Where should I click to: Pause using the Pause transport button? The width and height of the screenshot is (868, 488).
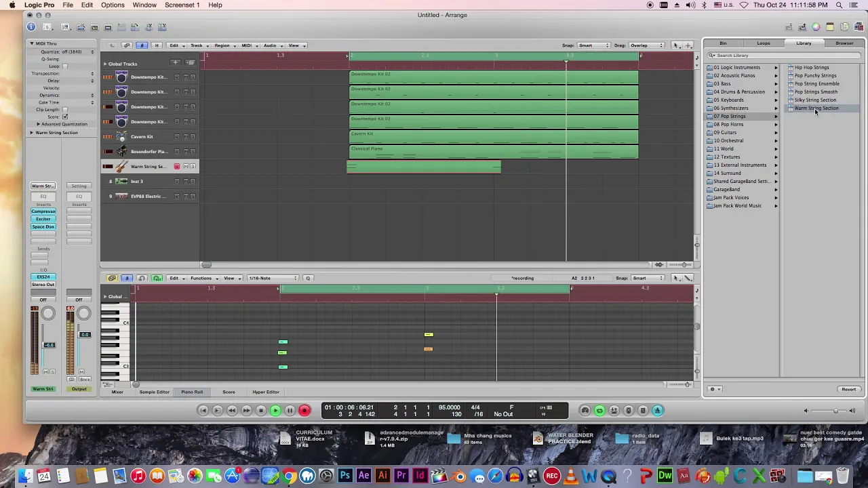coord(290,410)
